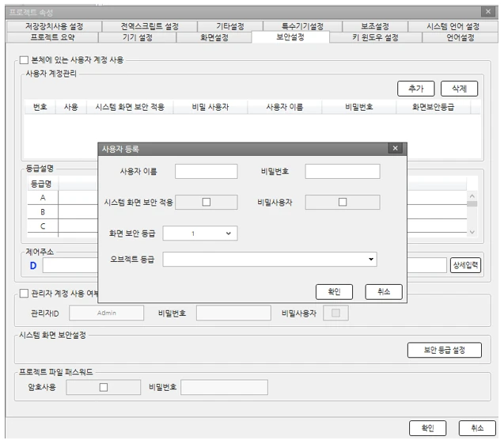Click 삭제 button in user account management
This screenshot has width=504, height=444.
click(459, 89)
